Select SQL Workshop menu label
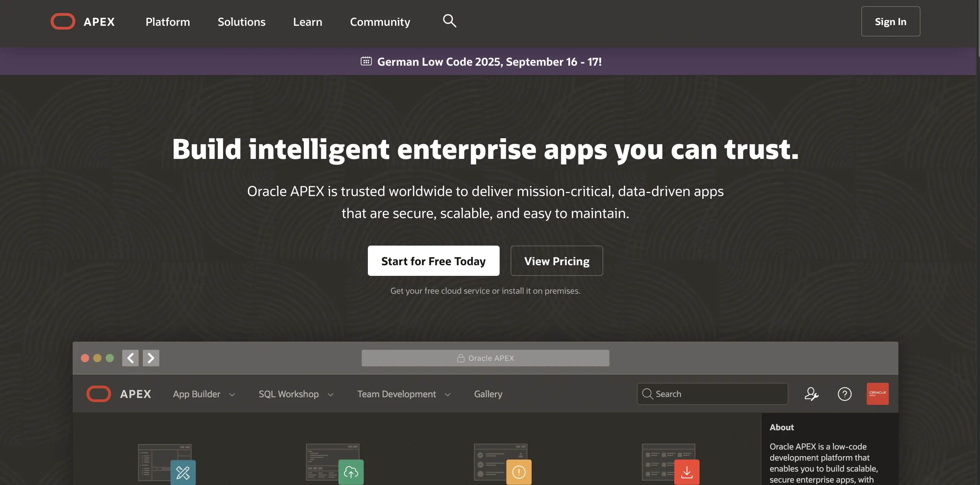Viewport: 980px width, 485px height. [x=288, y=394]
